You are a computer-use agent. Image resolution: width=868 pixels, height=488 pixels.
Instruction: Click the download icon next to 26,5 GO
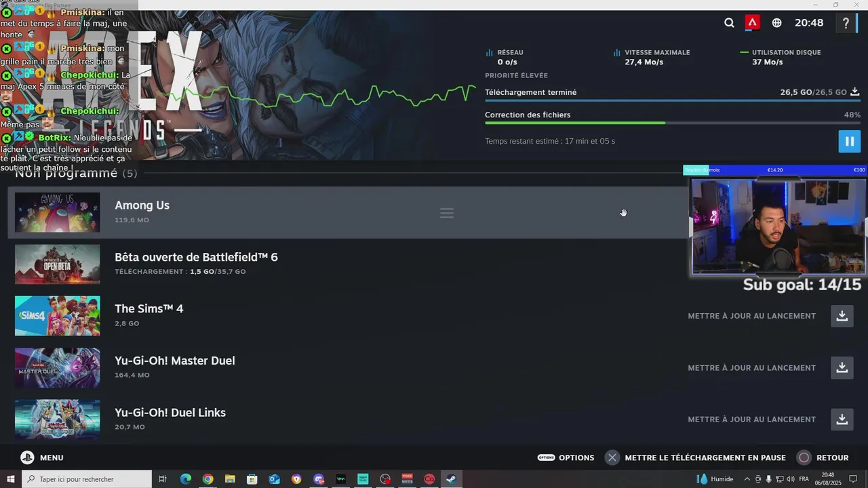point(855,91)
